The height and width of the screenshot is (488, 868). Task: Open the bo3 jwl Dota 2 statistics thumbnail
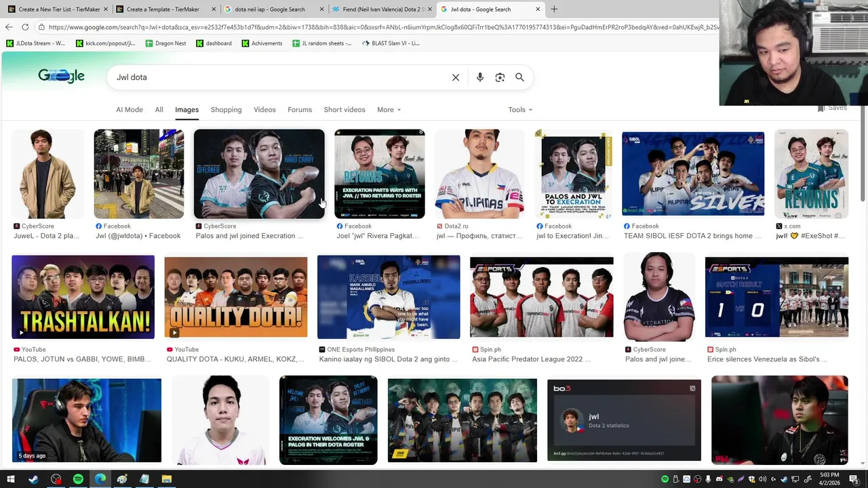tap(624, 420)
